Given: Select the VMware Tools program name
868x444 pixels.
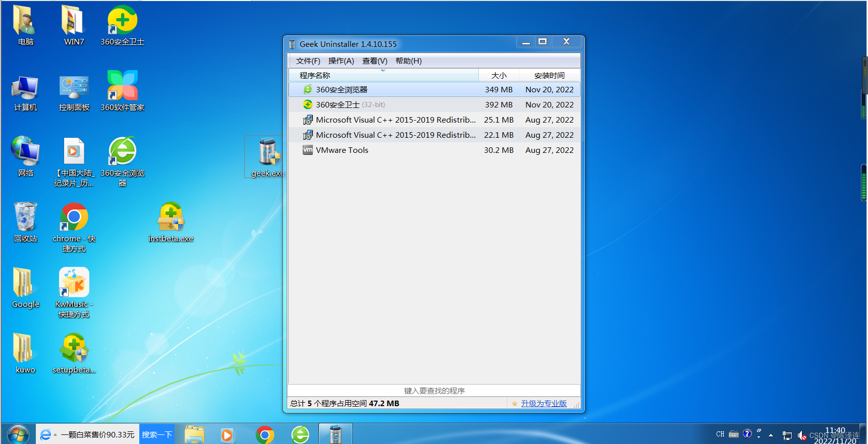Looking at the screenshot, I should click(342, 150).
